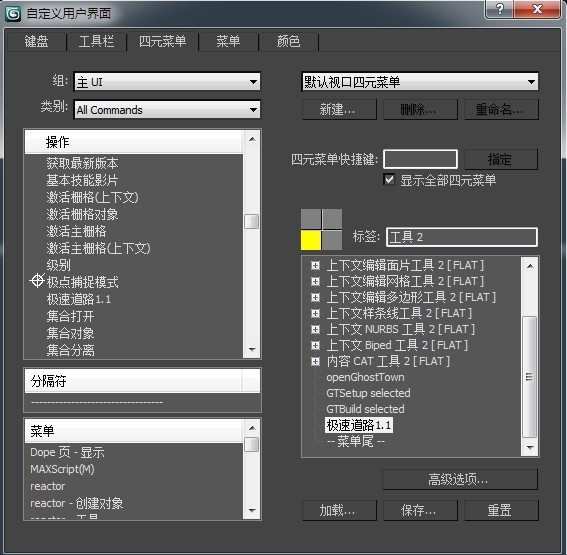
Task: Click the 3ds Max app icon in title bar
Action: click(13, 14)
